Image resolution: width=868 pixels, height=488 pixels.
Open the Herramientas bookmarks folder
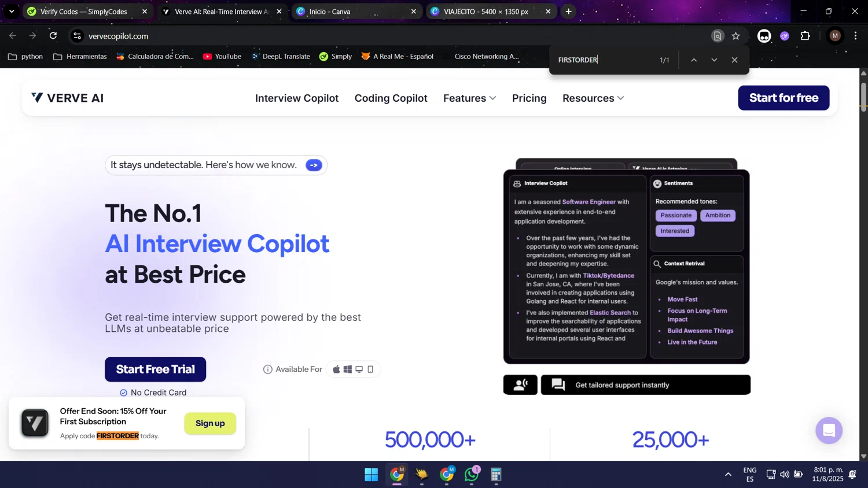click(x=80, y=56)
